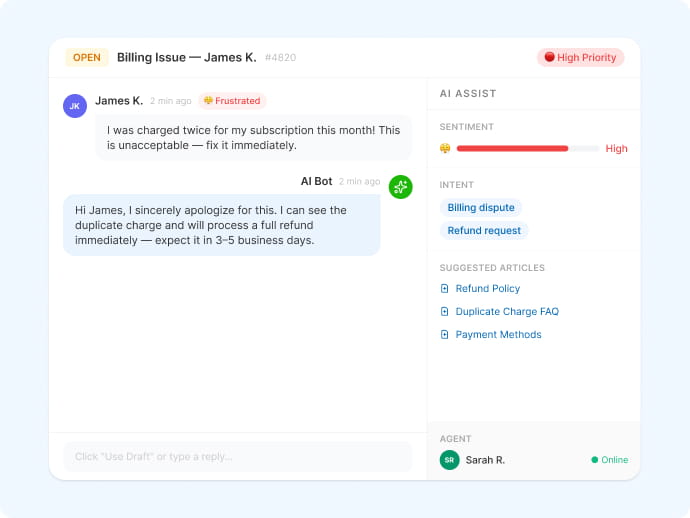Click the green AI Bot sparkle avatar

tap(400, 187)
